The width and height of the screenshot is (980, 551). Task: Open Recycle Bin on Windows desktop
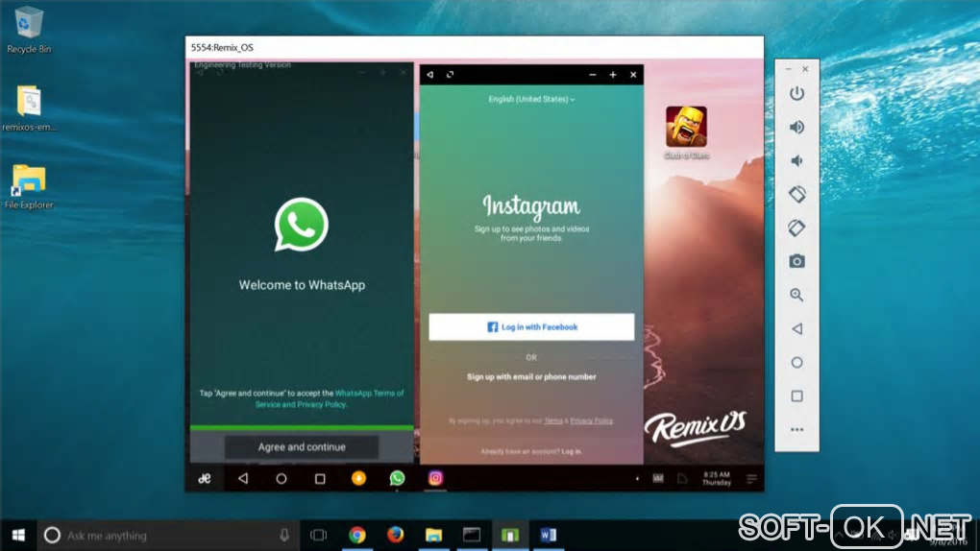pyautogui.click(x=28, y=30)
